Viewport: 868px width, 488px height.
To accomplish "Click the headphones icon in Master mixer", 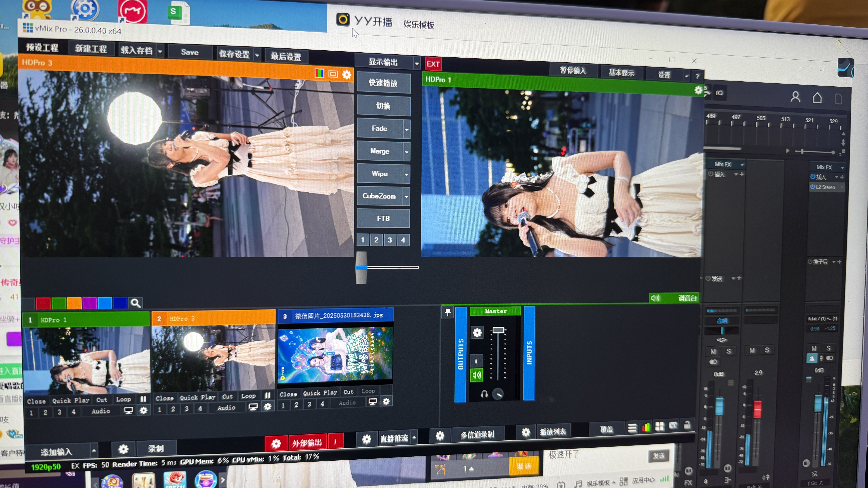I will click(x=484, y=394).
